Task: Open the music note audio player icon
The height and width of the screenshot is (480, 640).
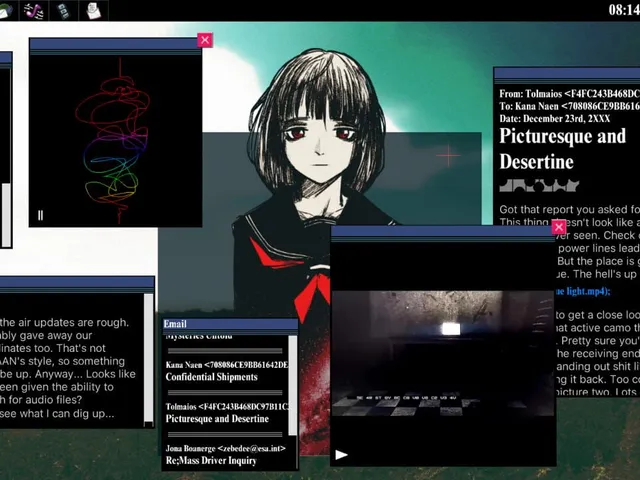Action: [34, 10]
